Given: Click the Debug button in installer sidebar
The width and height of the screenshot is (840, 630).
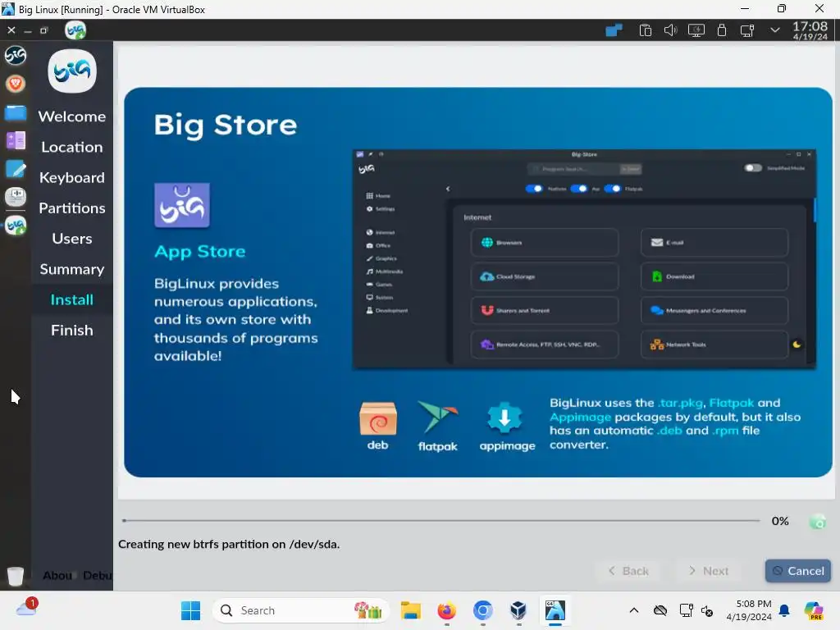Looking at the screenshot, I should pyautogui.click(x=98, y=575).
